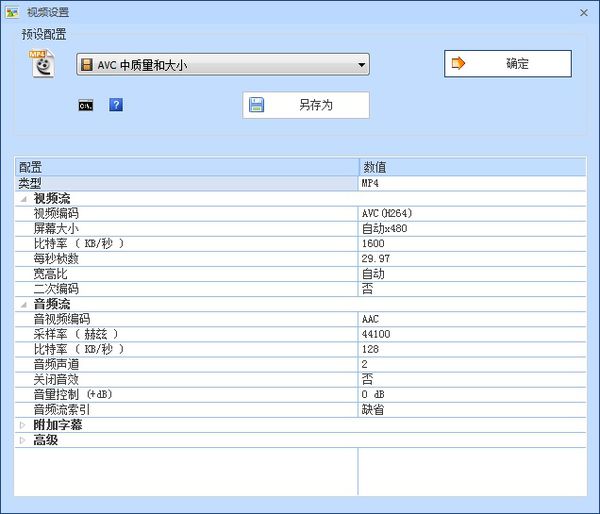Image resolution: width=600 pixels, height=514 pixels.
Task: Open the AVC 中质量和大小 preset dropdown
Action: [223, 64]
